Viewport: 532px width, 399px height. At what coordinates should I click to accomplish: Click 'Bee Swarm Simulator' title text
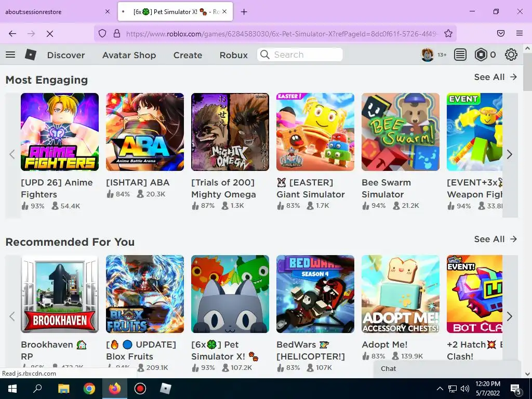click(386, 188)
